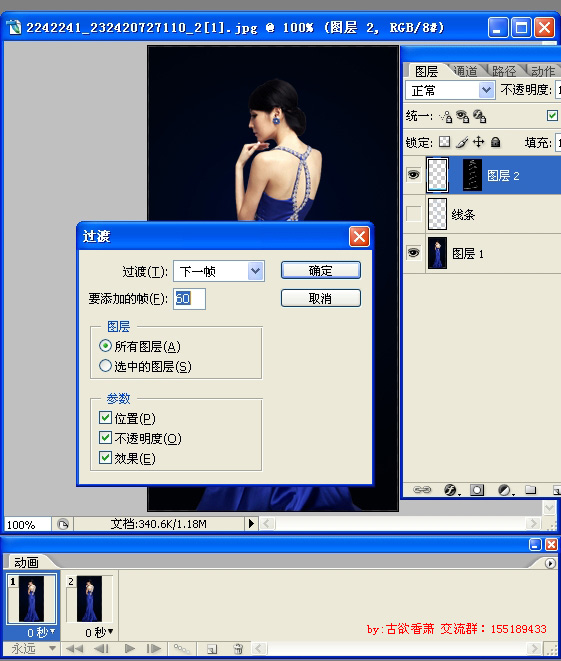The width and height of the screenshot is (561, 661).
Task: Click the 取消 button
Action: tap(321, 298)
